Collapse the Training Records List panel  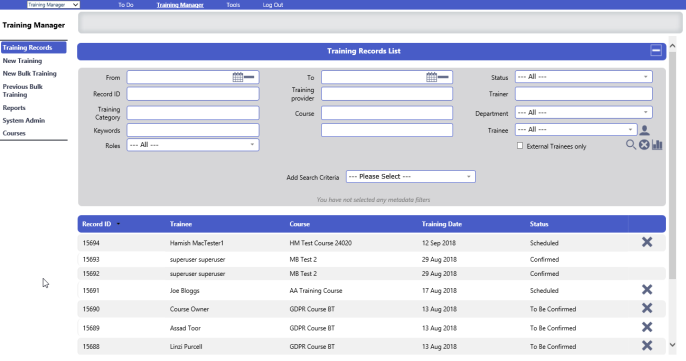pyautogui.click(x=656, y=51)
